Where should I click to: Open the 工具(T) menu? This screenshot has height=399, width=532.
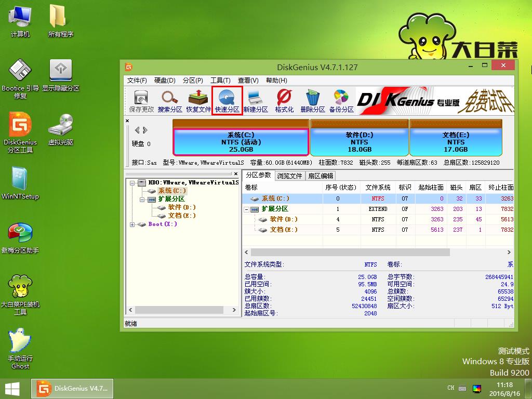220,81
